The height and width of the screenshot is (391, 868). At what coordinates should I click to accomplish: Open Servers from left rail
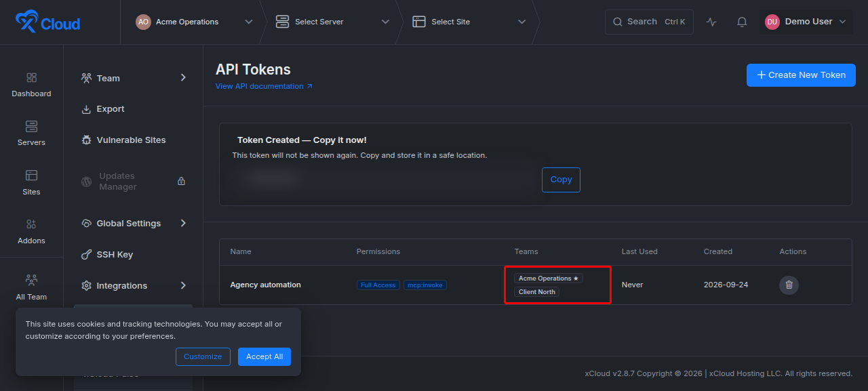point(31,133)
